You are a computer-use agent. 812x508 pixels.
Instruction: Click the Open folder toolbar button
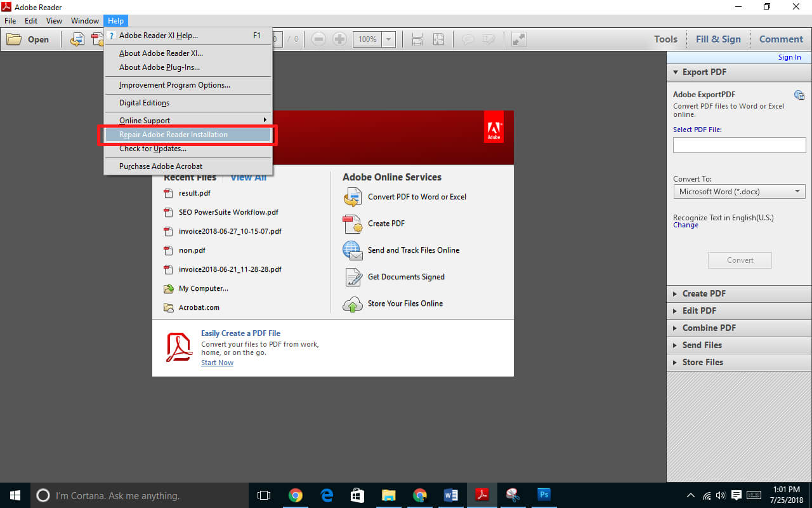pyautogui.click(x=28, y=39)
